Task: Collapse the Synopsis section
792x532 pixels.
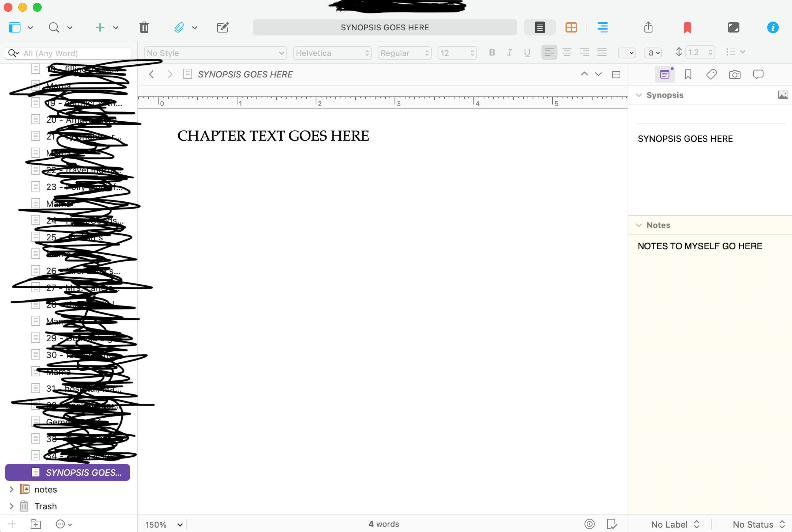Action: pyautogui.click(x=639, y=95)
